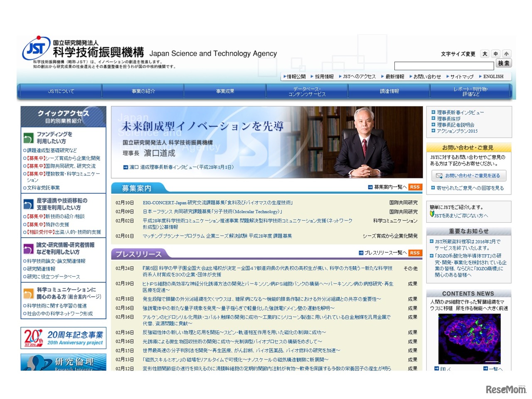Open the 調達情報 navigation menu
The width and height of the screenshot is (532, 399).
point(389,91)
